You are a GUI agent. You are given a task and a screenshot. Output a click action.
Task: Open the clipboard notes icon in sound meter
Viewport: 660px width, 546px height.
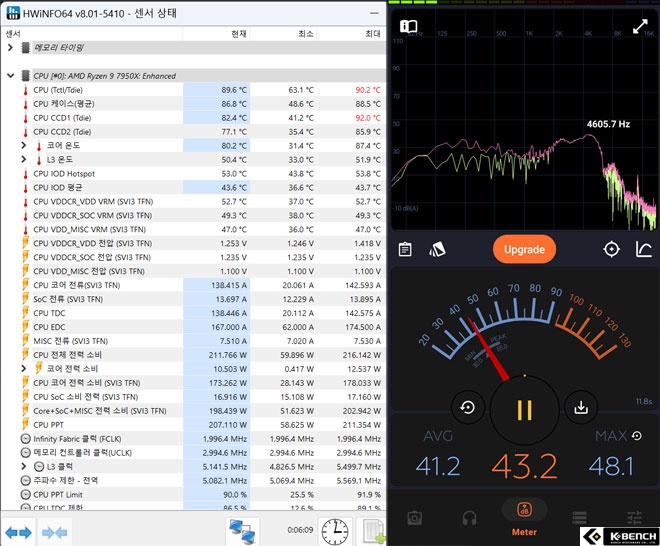[x=405, y=249]
